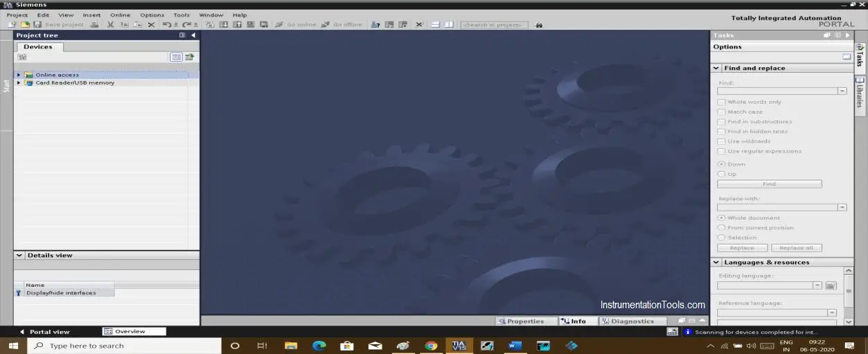The height and width of the screenshot is (354, 868).
Task: Collapse Project tree with left arrow icon
Action: [193, 35]
